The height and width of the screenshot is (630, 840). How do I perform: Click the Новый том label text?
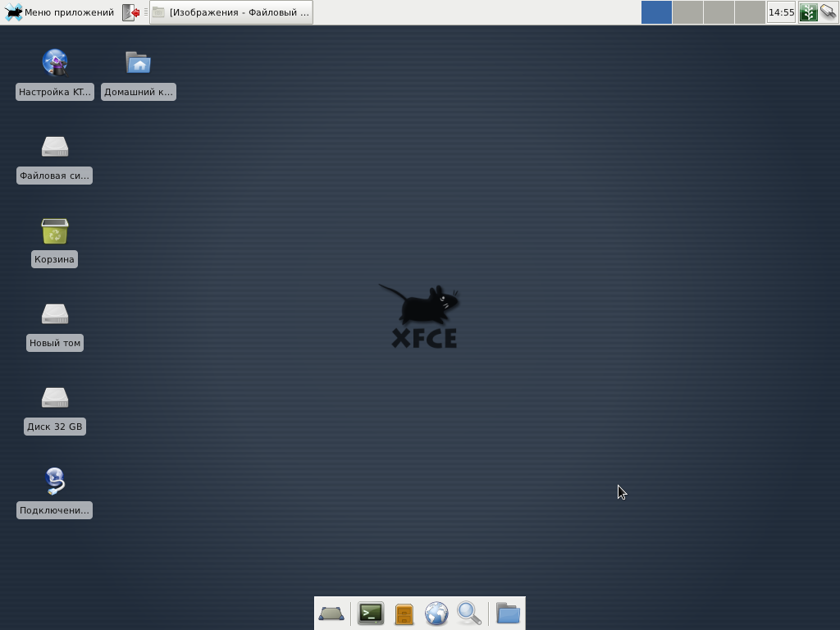55,343
